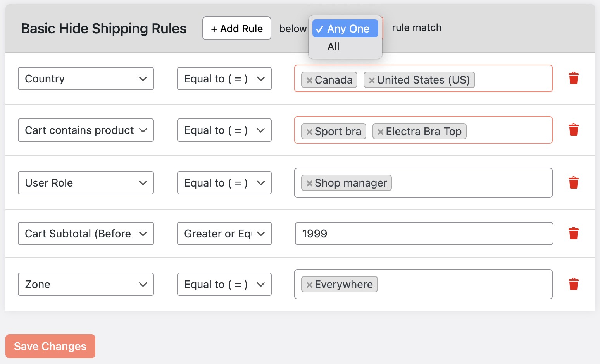This screenshot has width=600, height=364.
Task: Delete the Cart Subtotal rule
Action: coord(574,233)
